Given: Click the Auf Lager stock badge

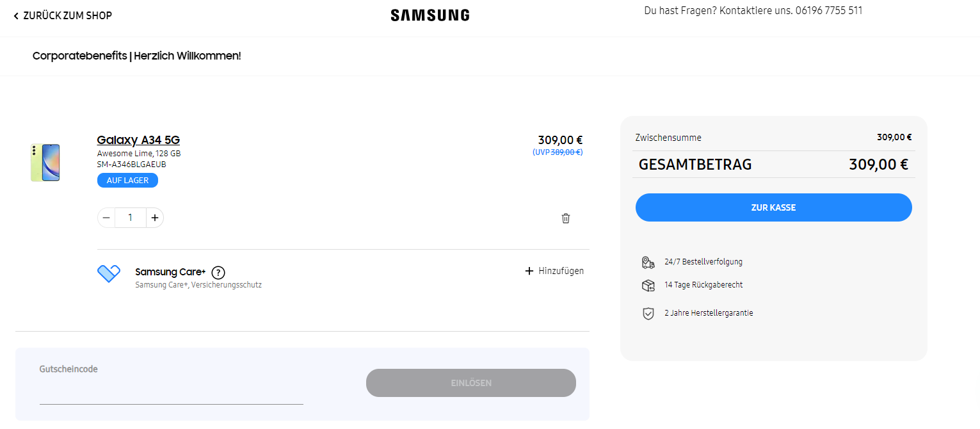Looking at the screenshot, I should 127,181.
